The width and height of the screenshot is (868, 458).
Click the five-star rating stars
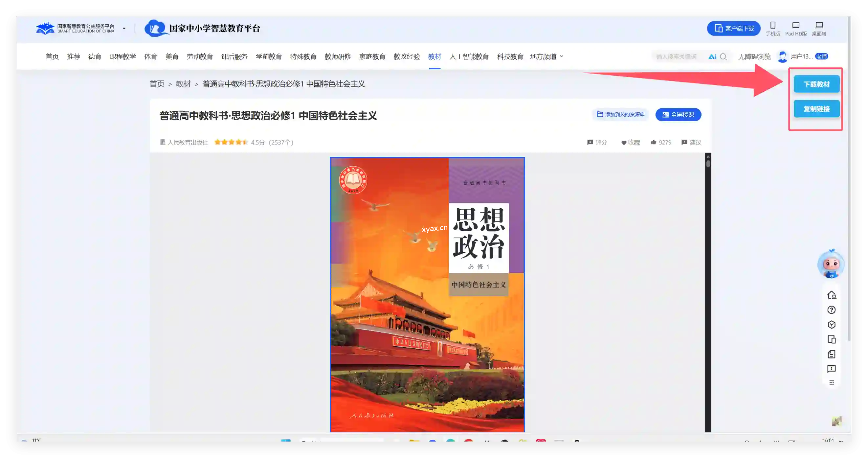(231, 142)
